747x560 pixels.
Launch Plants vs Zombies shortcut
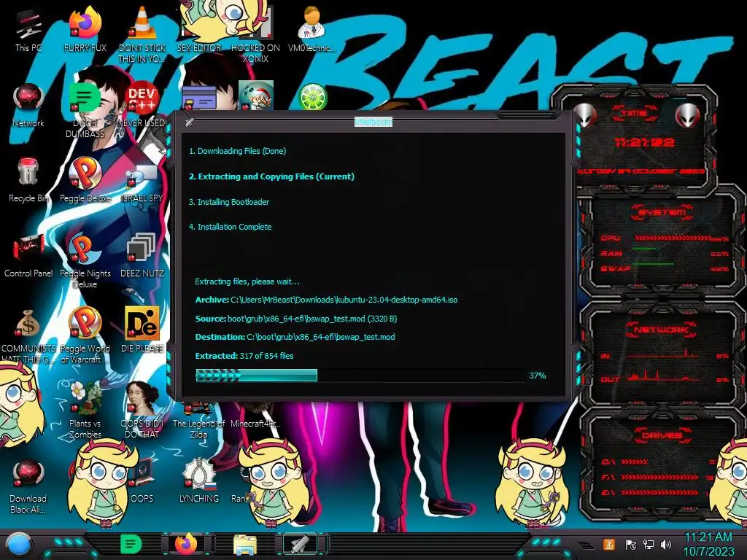[x=85, y=411]
